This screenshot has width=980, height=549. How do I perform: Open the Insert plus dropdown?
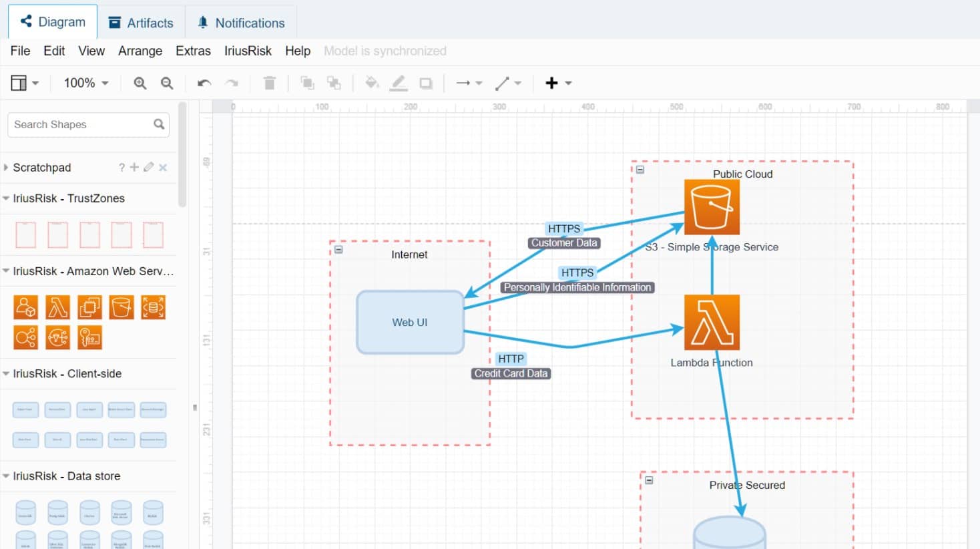559,83
